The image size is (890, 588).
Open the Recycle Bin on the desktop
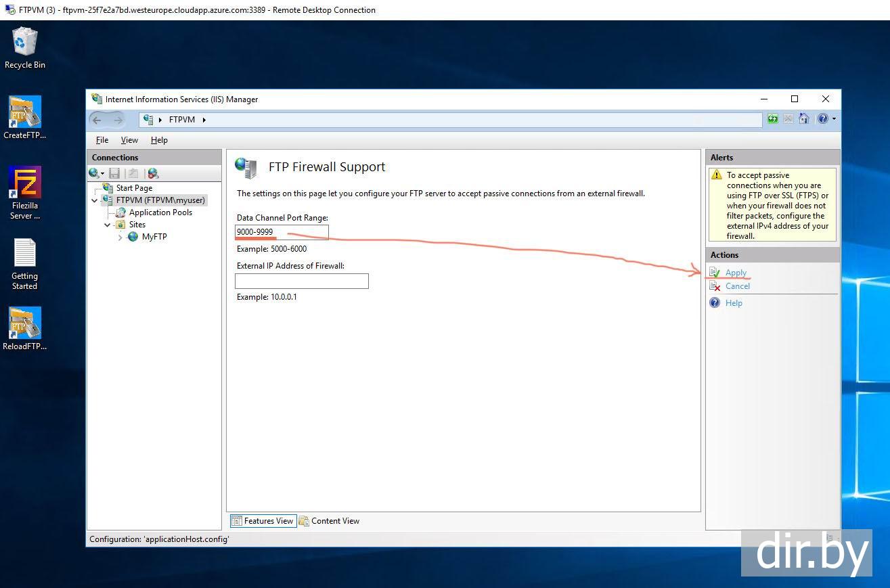pyautogui.click(x=25, y=47)
